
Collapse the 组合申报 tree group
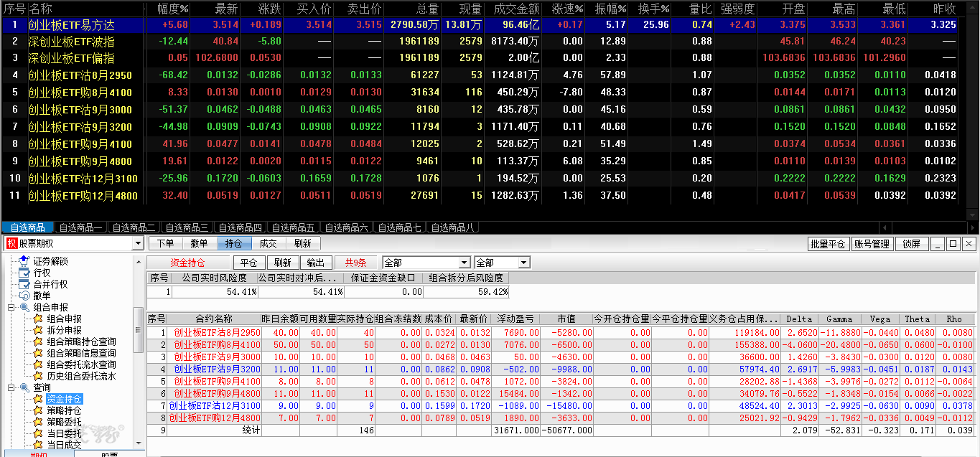(x=11, y=307)
